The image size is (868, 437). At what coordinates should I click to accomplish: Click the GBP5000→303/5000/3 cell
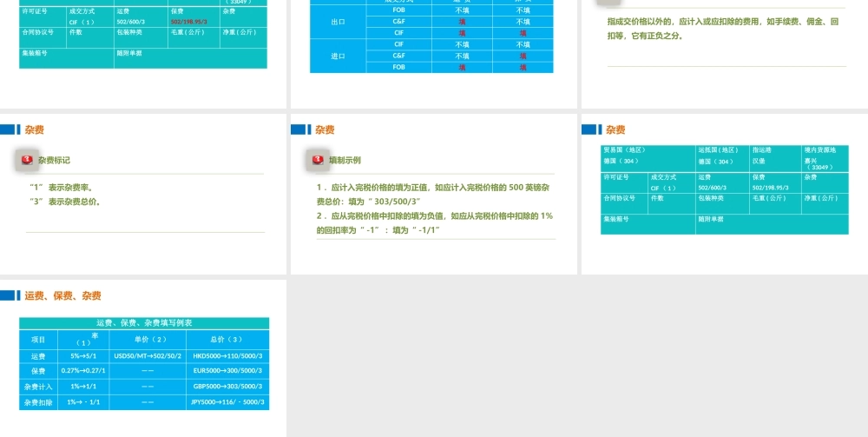coord(227,387)
